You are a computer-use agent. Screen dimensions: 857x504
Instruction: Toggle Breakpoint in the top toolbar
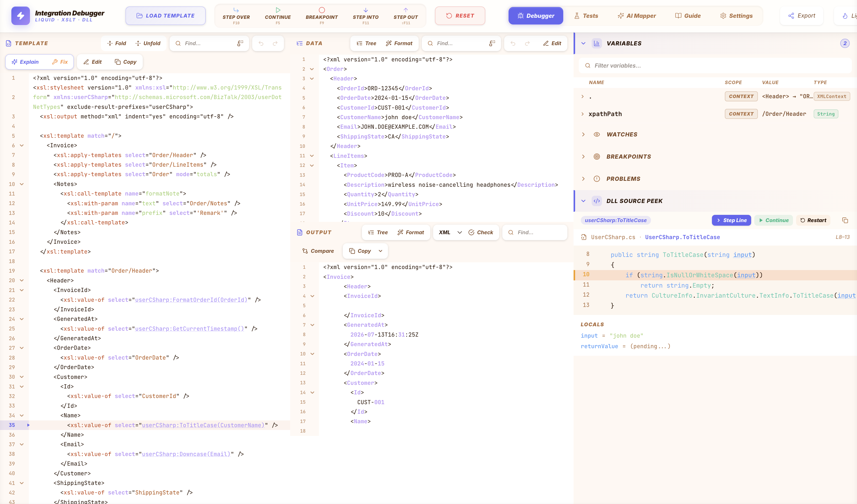tap(321, 16)
